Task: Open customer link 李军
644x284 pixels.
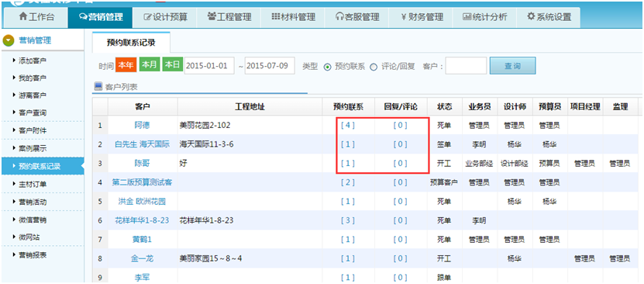Action: pos(142,278)
